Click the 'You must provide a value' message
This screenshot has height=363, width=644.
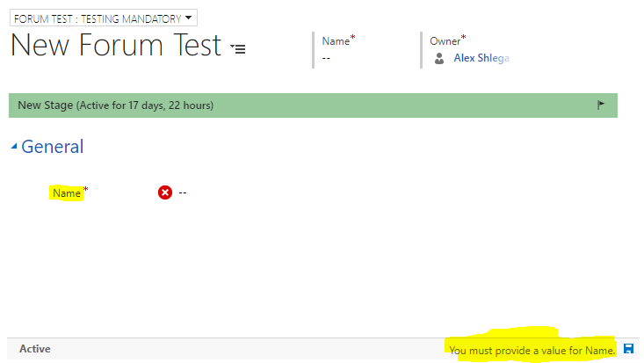pyautogui.click(x=532, y=351)
